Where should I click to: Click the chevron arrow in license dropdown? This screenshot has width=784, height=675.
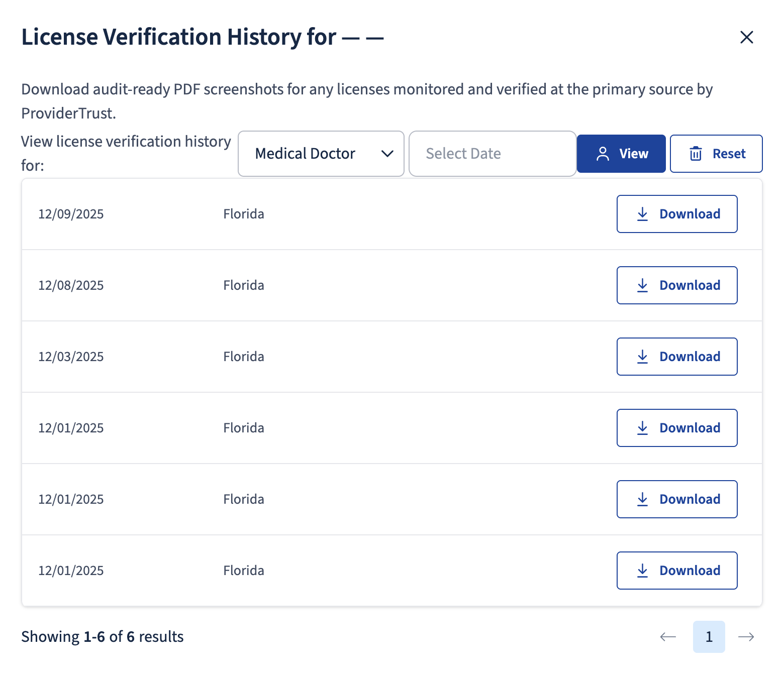(387, 154)
